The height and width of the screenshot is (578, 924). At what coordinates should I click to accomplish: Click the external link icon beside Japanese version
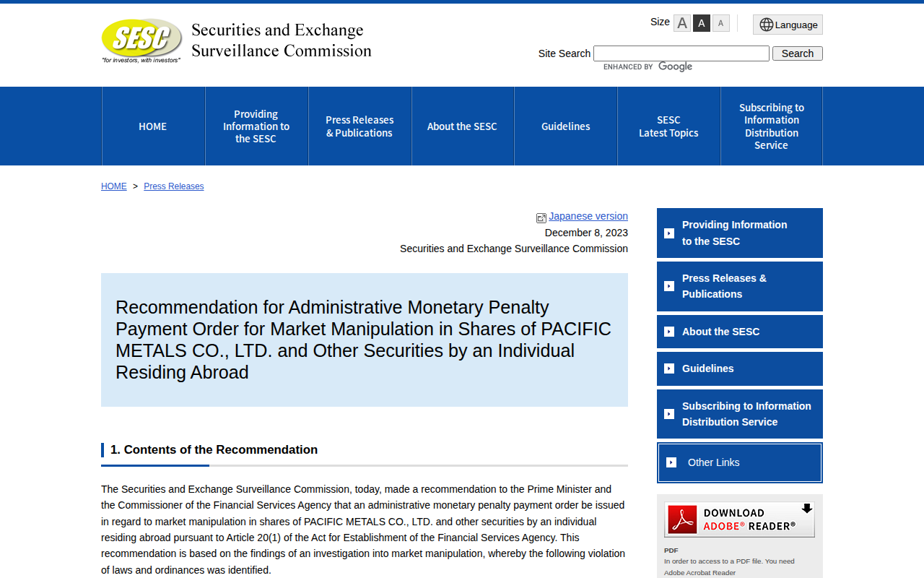click(541, 217)
